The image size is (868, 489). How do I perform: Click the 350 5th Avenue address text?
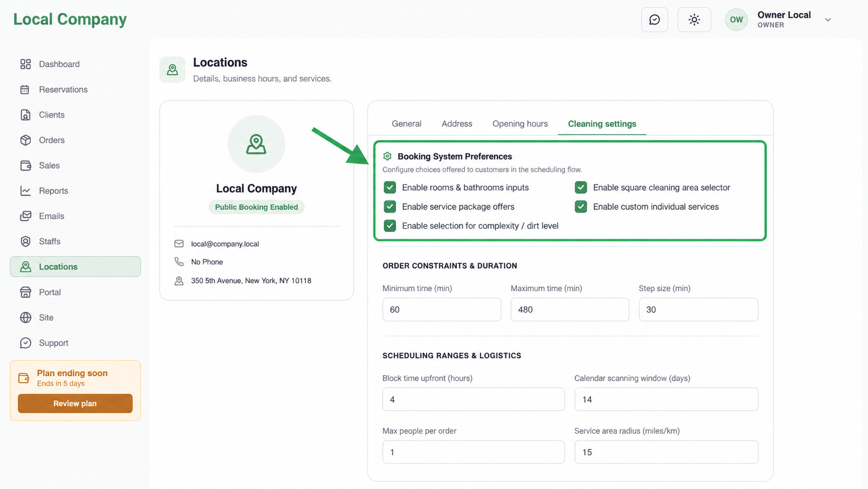click(251, 281)
